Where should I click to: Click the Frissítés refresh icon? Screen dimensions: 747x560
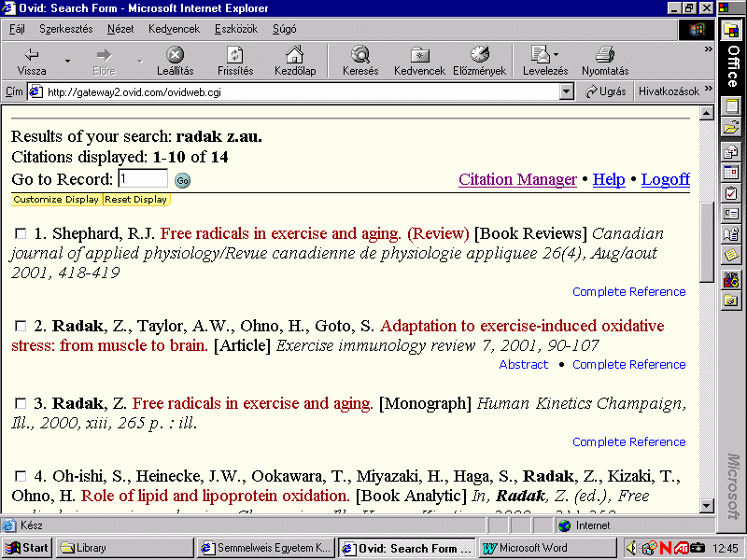235,55
